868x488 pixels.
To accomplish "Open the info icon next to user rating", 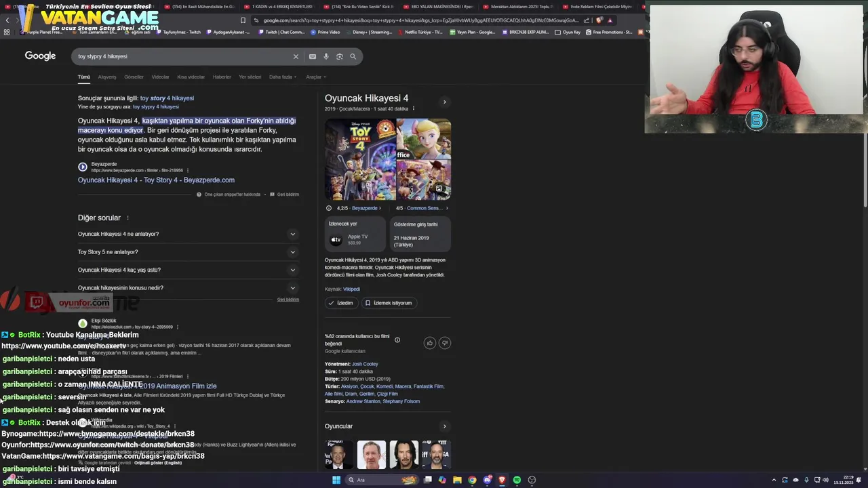I will point(397,340).
